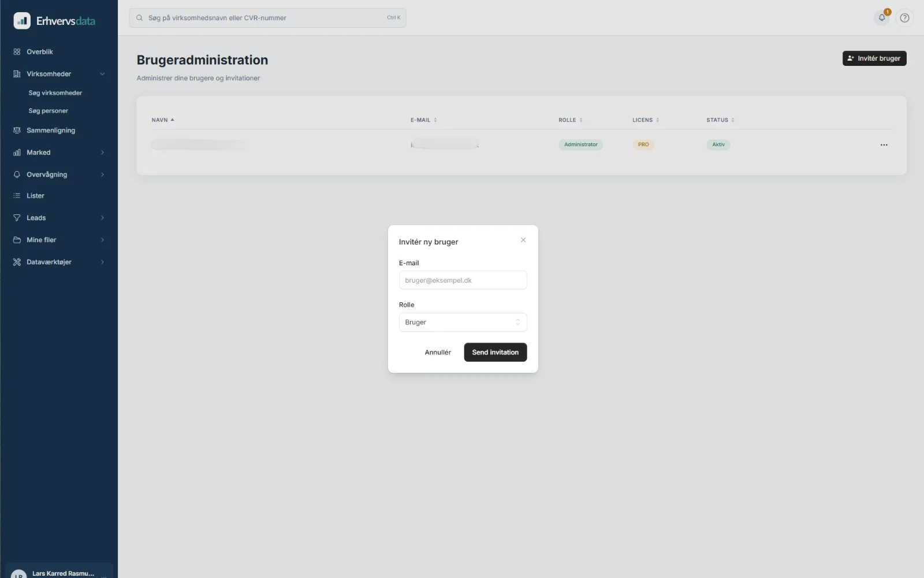Open the notifications bell icon
924x578 pixels.
pos(882,17)
